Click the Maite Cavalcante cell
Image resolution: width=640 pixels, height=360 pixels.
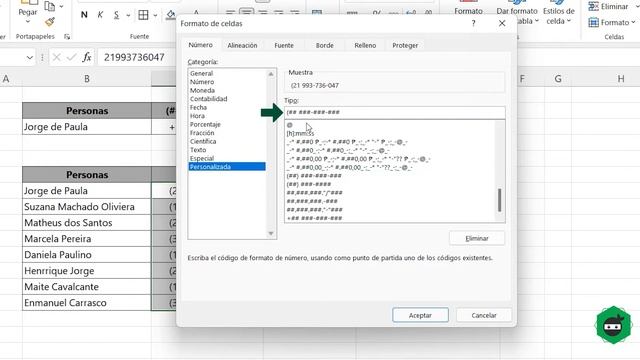(87, 287)
